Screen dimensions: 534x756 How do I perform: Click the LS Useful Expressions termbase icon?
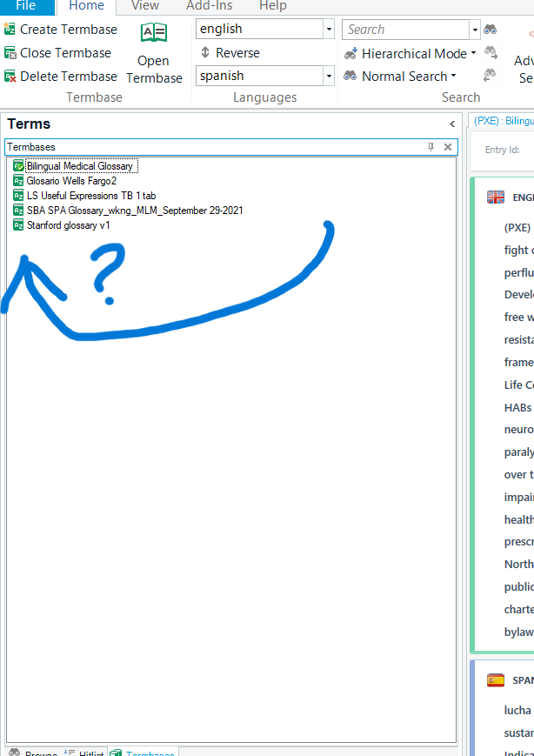click(x=18, y=195)
